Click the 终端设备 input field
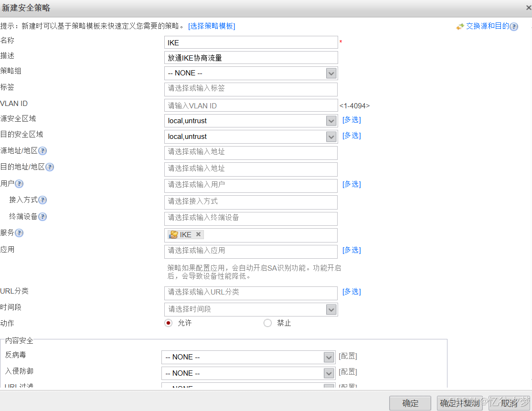Screen dimensions: 532x411 [251, 219]
